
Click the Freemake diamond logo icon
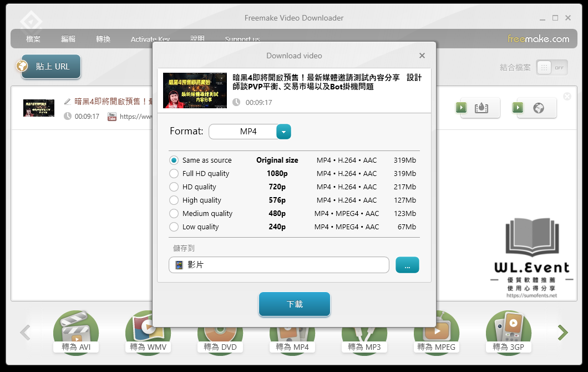pos(31,22)
